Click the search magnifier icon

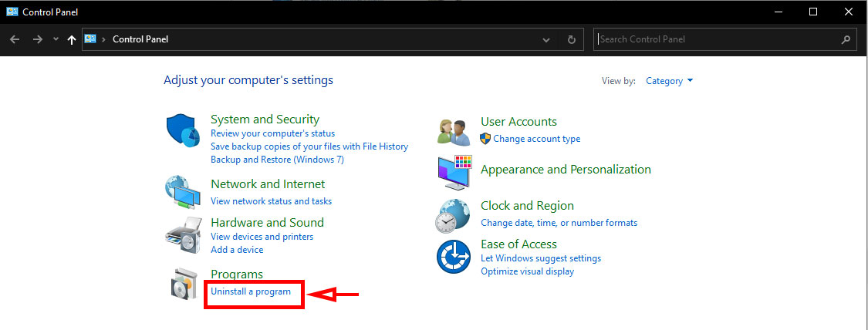click(846, 39)
